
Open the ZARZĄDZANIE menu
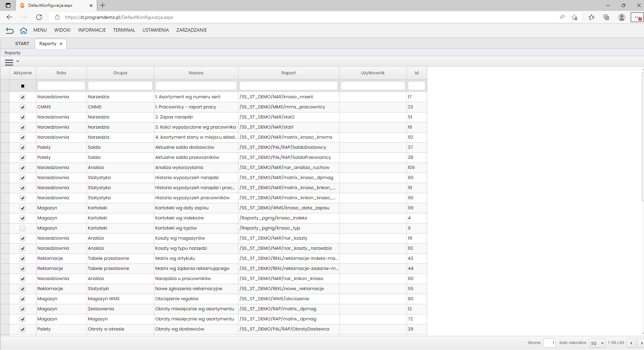(x=192, y=30)
